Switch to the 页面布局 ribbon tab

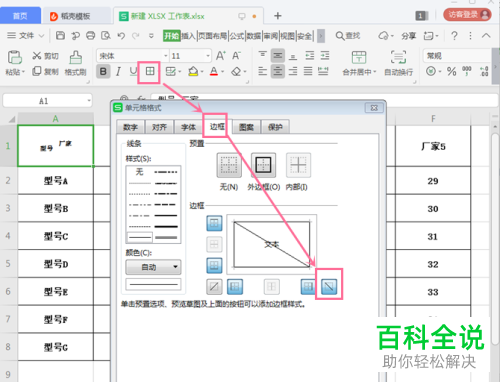click(213, 36)
